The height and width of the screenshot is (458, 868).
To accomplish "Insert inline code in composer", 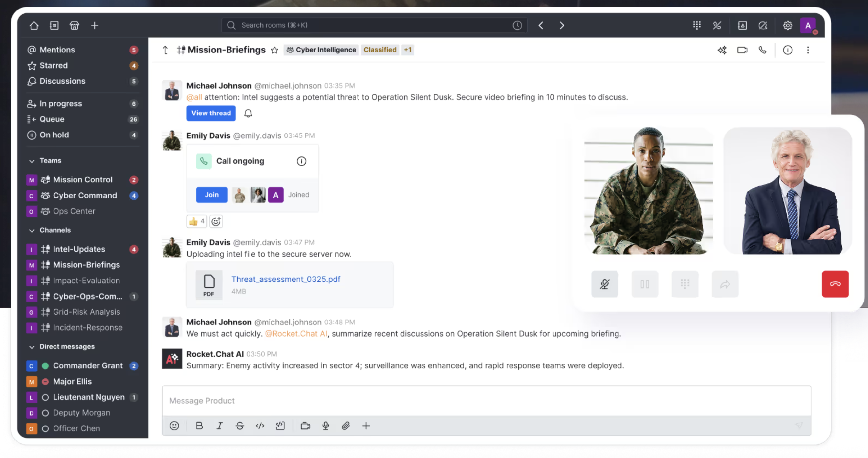I will click(260, 426).
